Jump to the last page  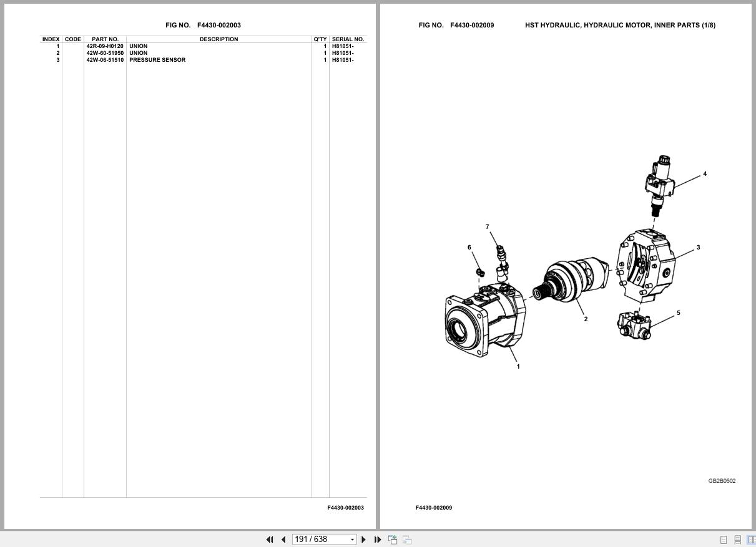(378, 540)
